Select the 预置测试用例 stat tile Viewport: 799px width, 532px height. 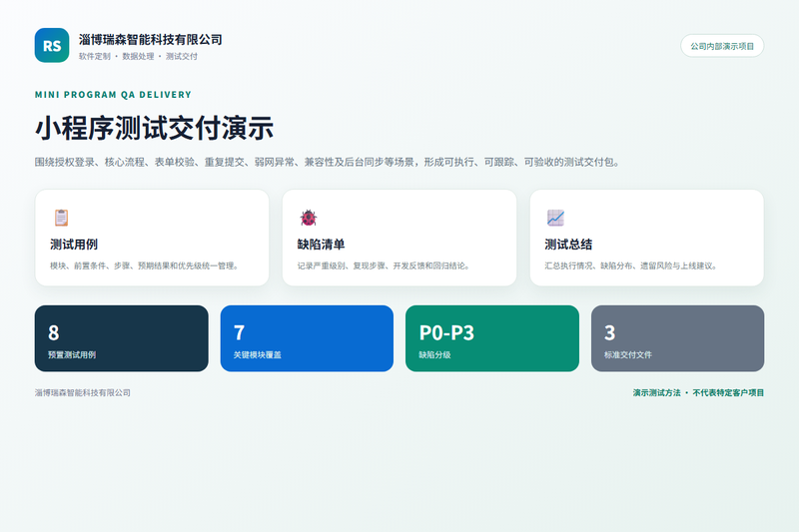pos(121,338)
